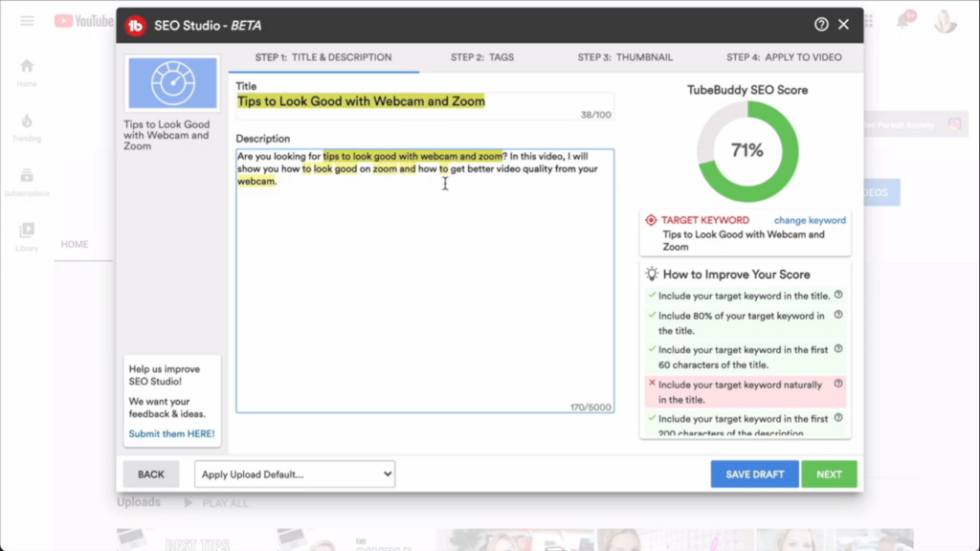
Task: Click the '170/5000' description character count
Action: coord(590,408)
